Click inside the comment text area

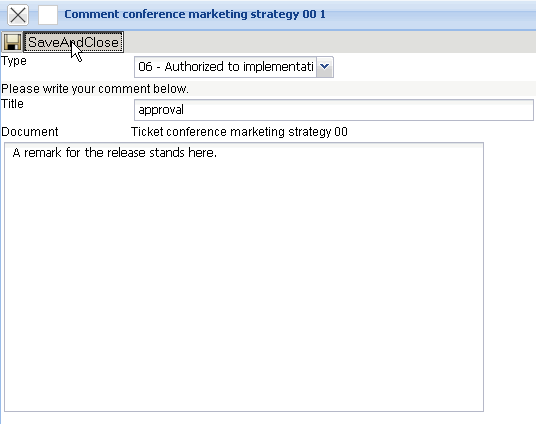pyautogui.click(x=244, y=277)
